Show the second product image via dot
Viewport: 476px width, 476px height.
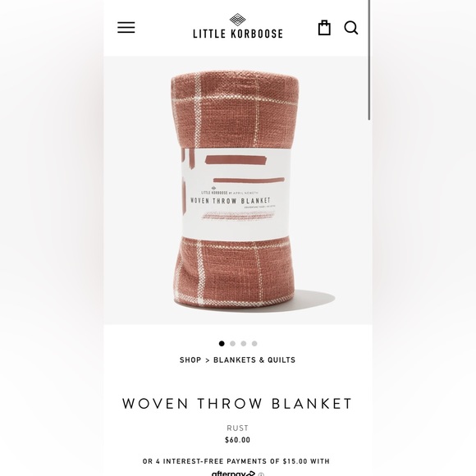tap(232, 343)
